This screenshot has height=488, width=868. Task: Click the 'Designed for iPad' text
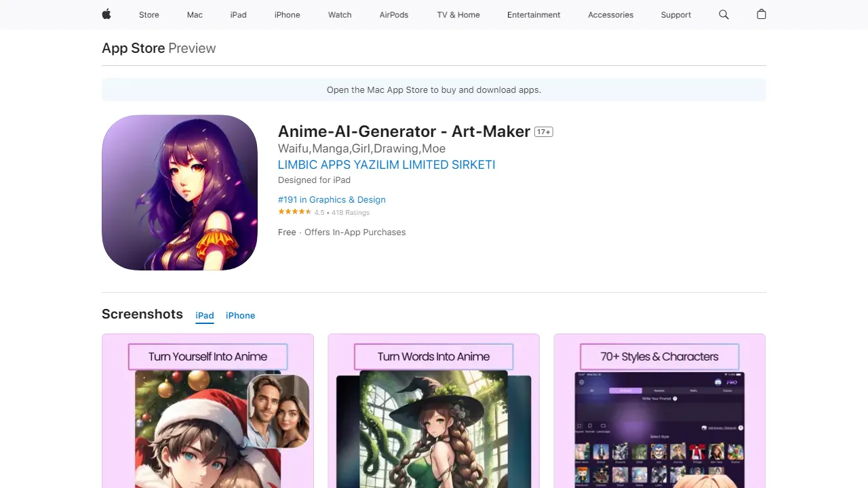tap(314, 180)
